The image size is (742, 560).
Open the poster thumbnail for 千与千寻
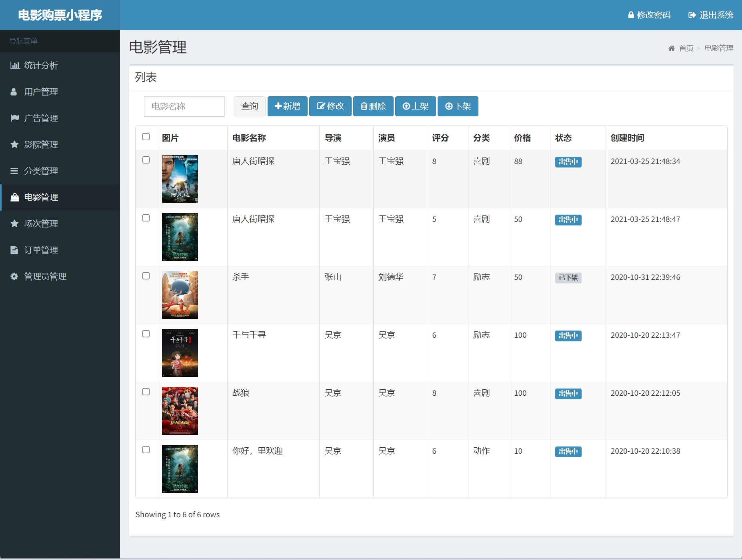click(180, 353)
